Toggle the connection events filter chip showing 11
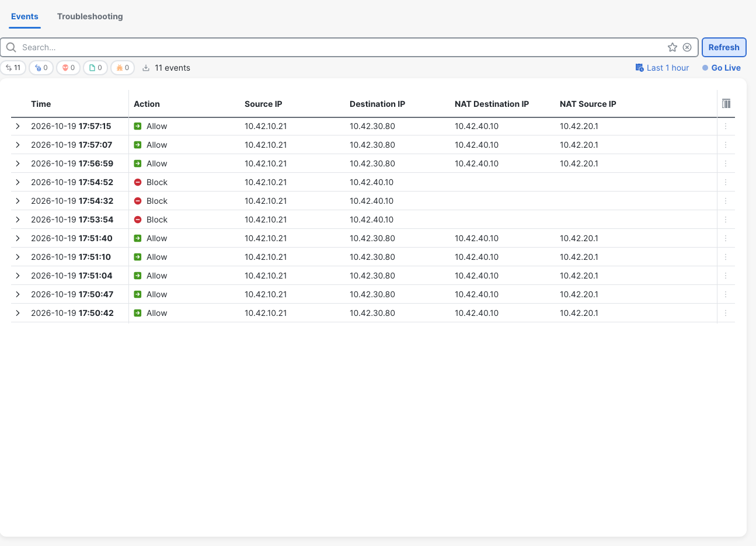The height and width of the screenshot is (546, 756). pyautogui.click(x=13, y=68)
